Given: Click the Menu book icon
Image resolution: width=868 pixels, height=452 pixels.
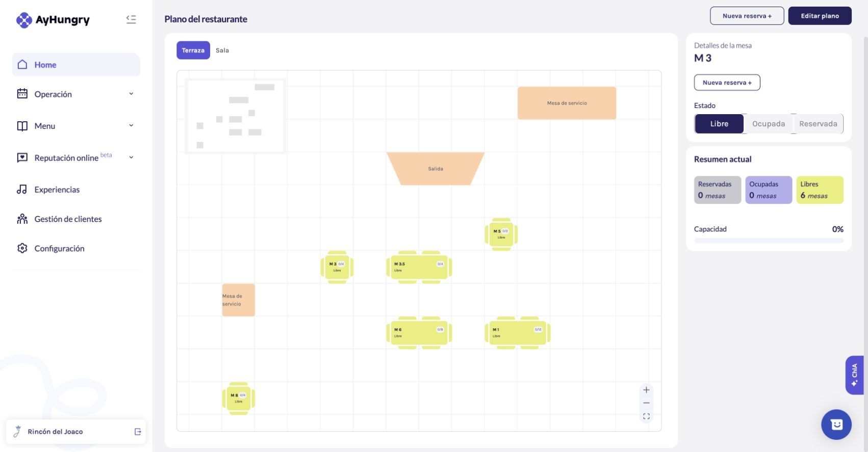Looking at the screenshot, I should (22, 126).
